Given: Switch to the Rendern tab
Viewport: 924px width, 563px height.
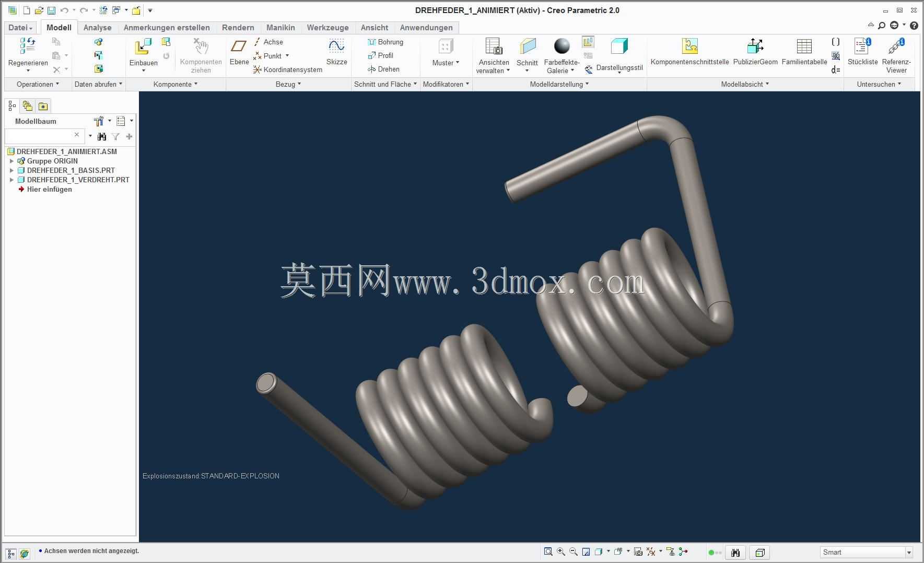Looking at the screenshot, I should click(x=238, y=28).
